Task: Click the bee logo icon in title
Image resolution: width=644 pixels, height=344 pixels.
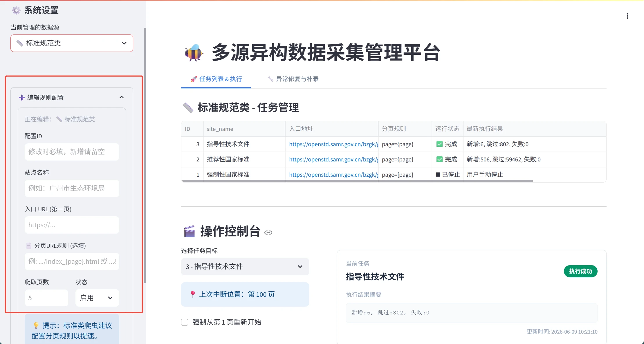Action: click(x=194, y=53)
